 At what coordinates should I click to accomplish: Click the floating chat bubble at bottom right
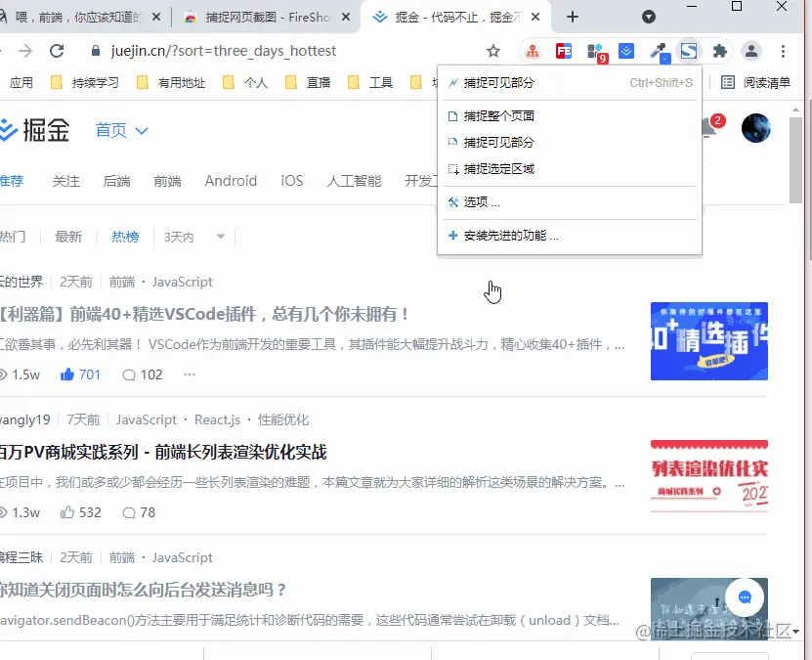tap(745, 597)
